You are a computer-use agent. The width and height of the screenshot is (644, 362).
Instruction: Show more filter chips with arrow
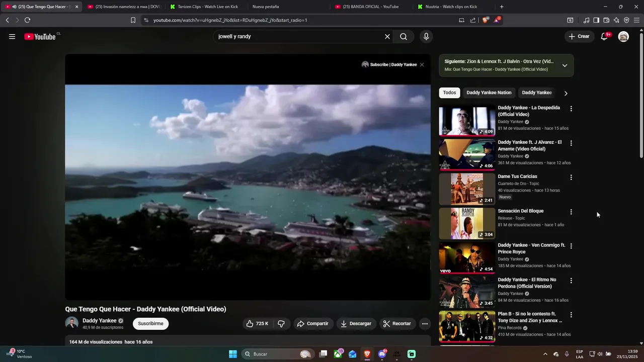(566, 93)
